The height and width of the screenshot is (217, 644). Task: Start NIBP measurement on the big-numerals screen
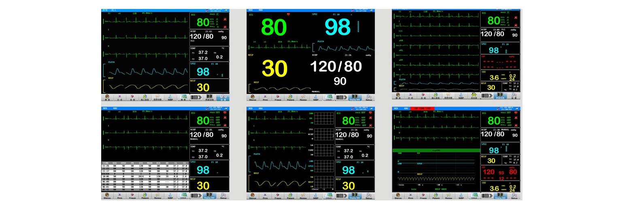316,97
